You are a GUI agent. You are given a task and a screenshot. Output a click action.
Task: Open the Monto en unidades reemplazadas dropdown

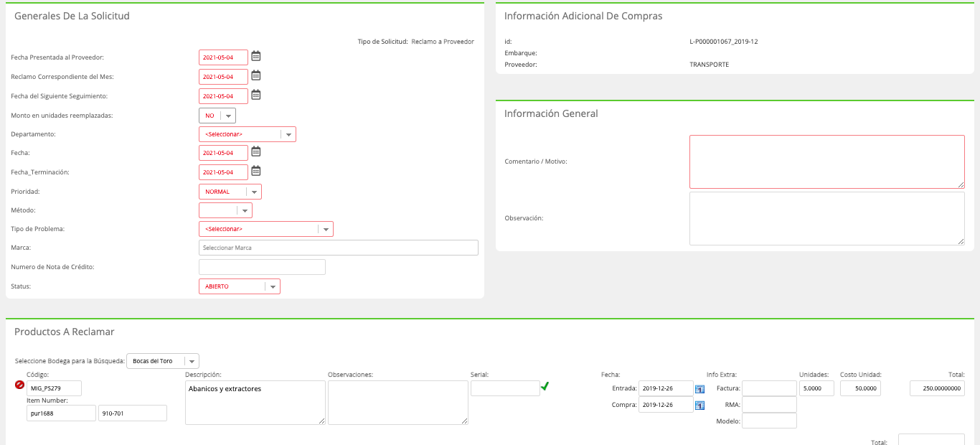click(217, 116)
